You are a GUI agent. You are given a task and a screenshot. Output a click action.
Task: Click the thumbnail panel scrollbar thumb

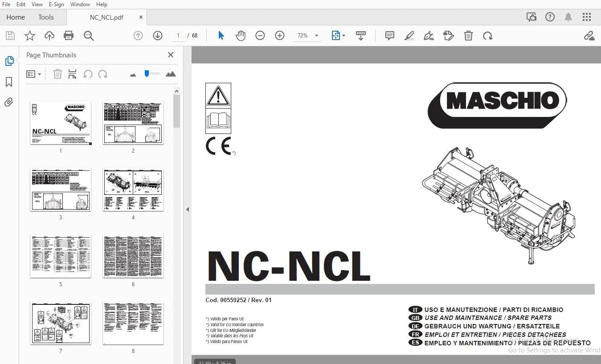click(177, 111)
